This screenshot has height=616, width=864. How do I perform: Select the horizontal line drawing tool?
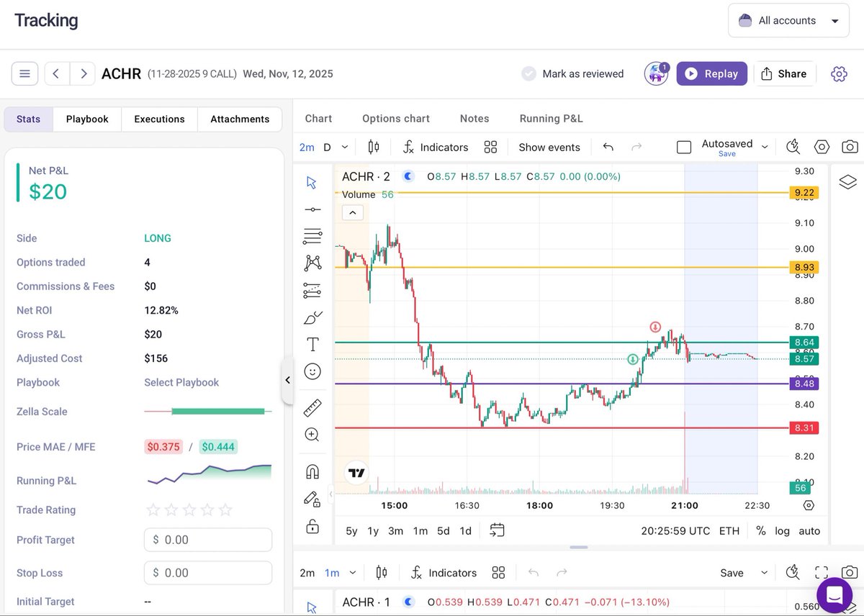pos(312,209)
